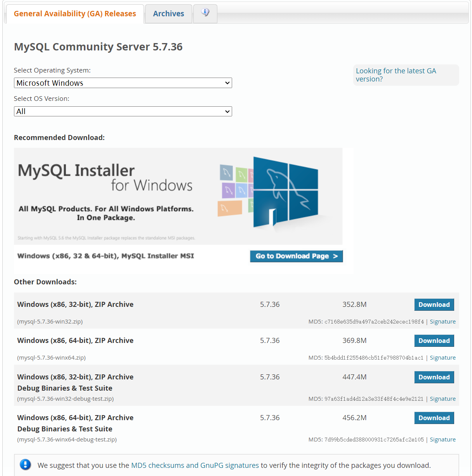Click the 352.8M file size

coord(354,305)
